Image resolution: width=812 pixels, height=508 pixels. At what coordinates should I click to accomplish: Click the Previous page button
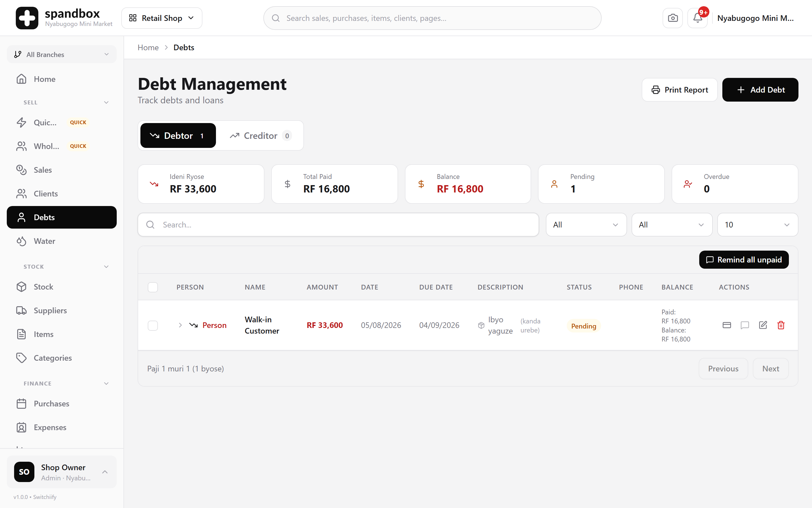click(723, 369)
